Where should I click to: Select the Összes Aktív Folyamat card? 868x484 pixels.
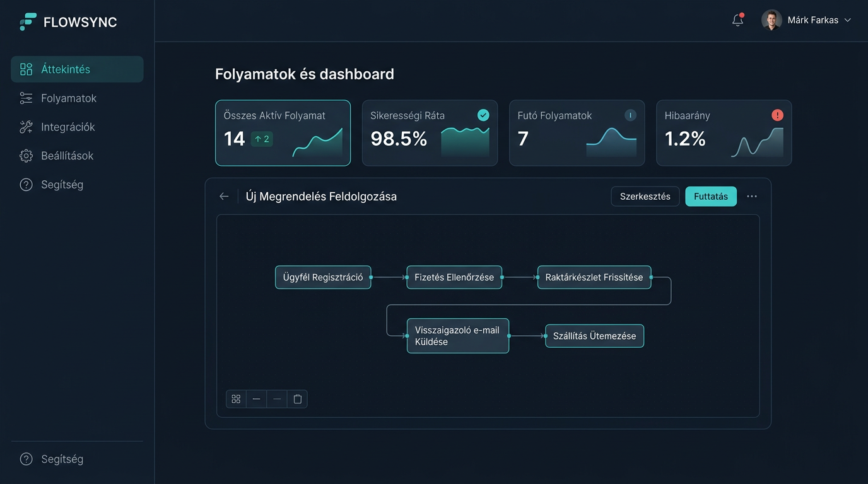point(283,133)
